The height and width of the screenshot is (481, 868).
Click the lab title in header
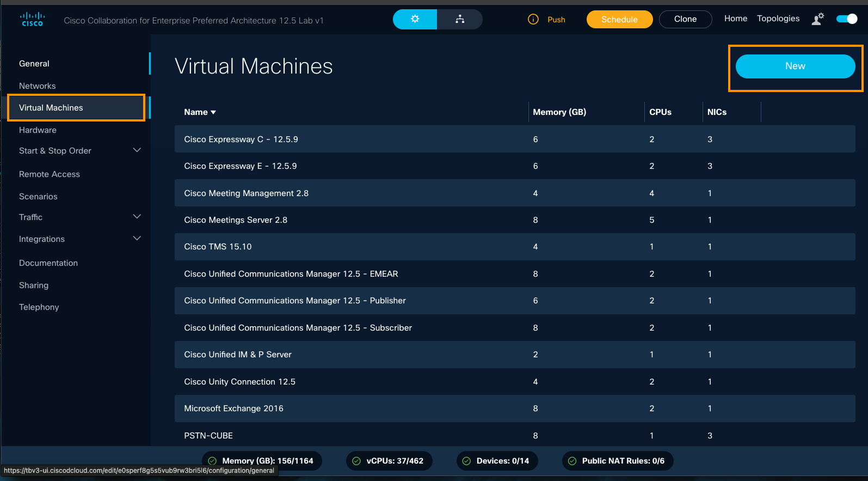[x=194, y=20]
